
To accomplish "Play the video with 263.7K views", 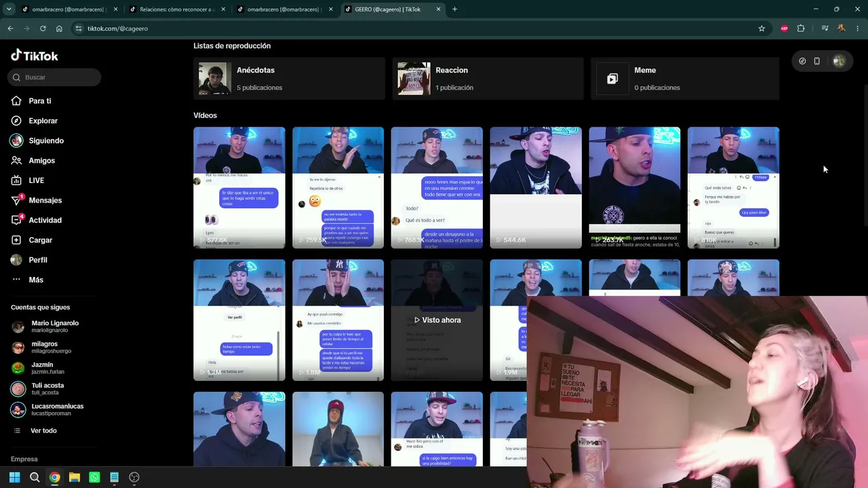I will click(x=635, y=188).
